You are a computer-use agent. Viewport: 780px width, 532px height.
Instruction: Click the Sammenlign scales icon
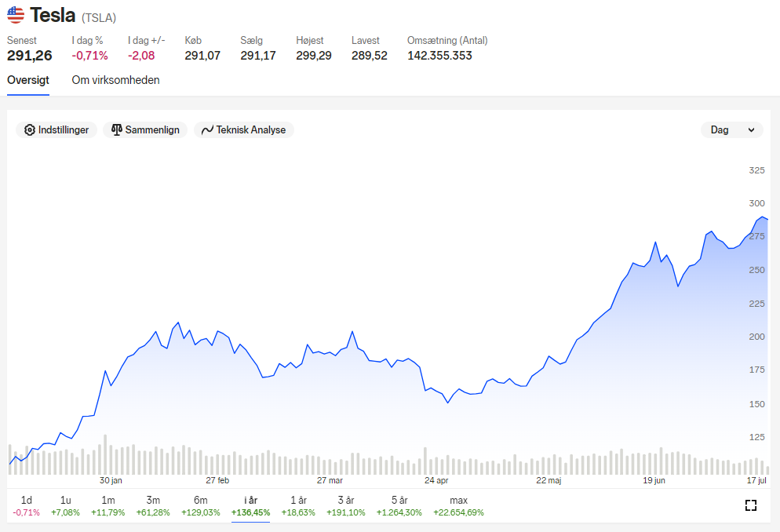[x=116, y=129]
